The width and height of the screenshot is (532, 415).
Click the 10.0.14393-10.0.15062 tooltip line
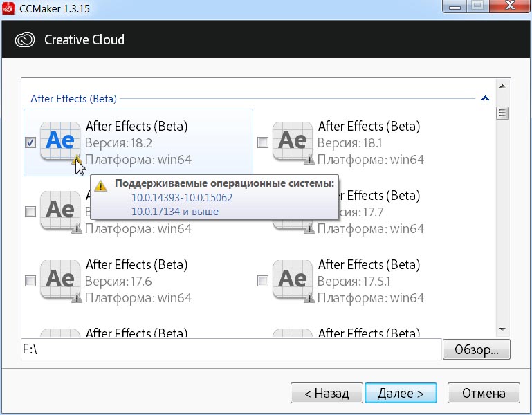tap(182, 198)
